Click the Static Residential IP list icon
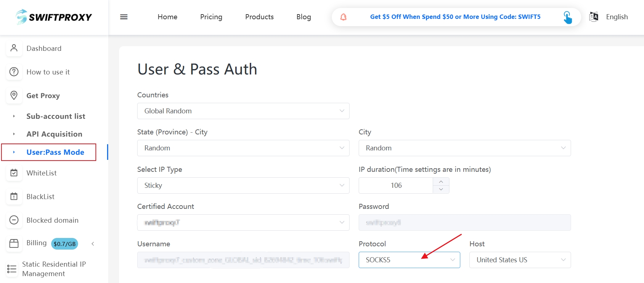The image size is (644, 283). pos(12,269)
